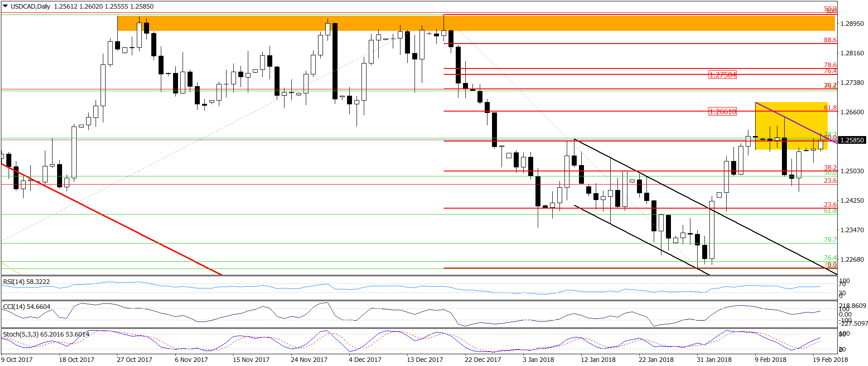Click the 12 Jan 2018 date label
This screenshot has width=868, height=366.
click(x=598, y=360)
